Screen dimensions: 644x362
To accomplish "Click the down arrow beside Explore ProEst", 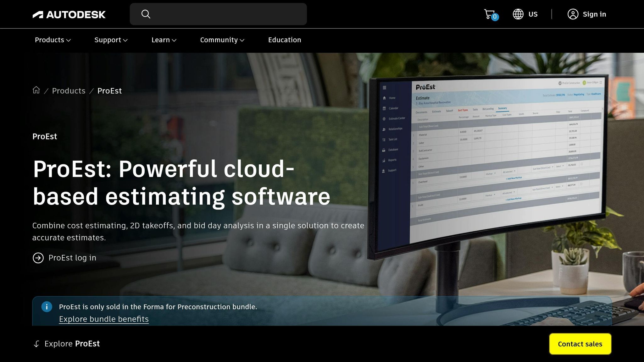I will click(x=36, y=344).
